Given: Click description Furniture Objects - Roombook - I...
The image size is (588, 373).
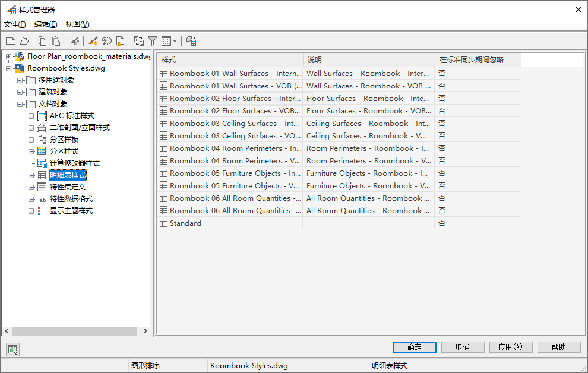Looking at the screenshot, I should (x=367, y=173).
